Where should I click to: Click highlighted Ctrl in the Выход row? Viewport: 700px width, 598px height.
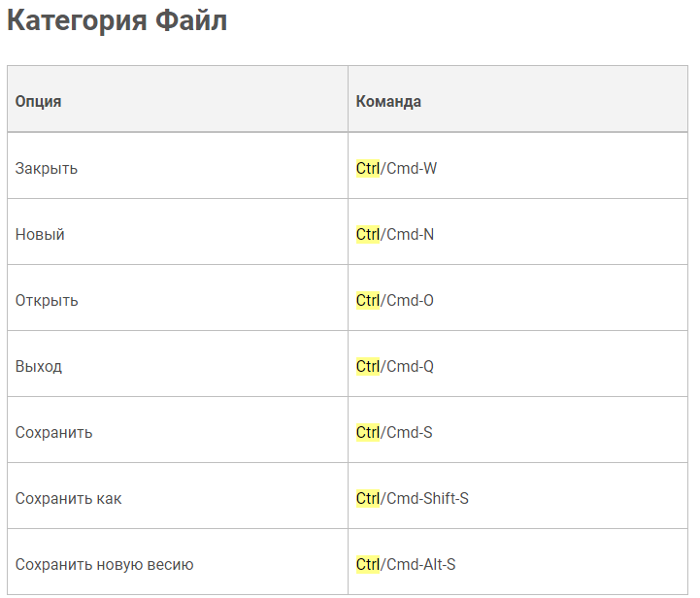coord(368,366)
